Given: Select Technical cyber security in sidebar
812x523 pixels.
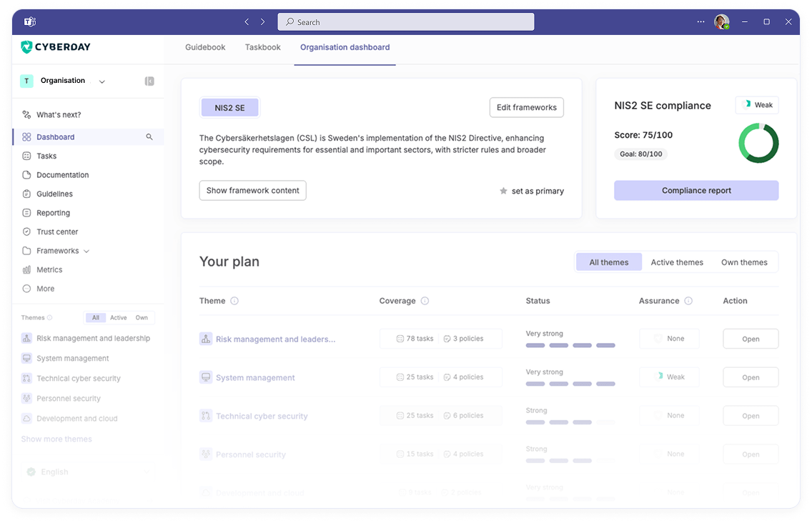Looking at the screenshot, I should [x=78, y=378].
